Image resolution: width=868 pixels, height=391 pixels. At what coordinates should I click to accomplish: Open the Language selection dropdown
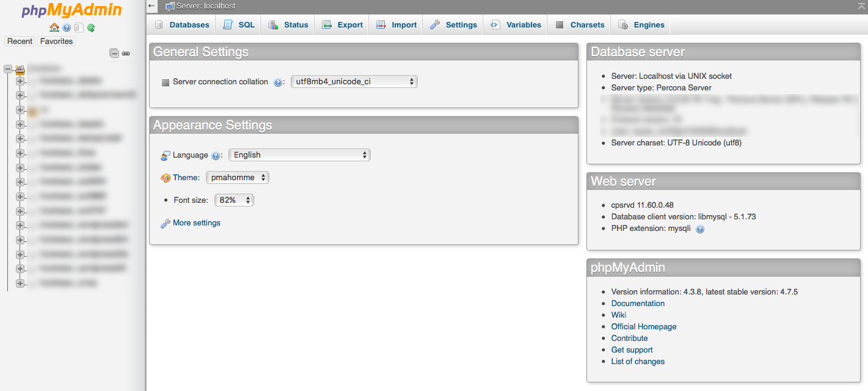299,155
